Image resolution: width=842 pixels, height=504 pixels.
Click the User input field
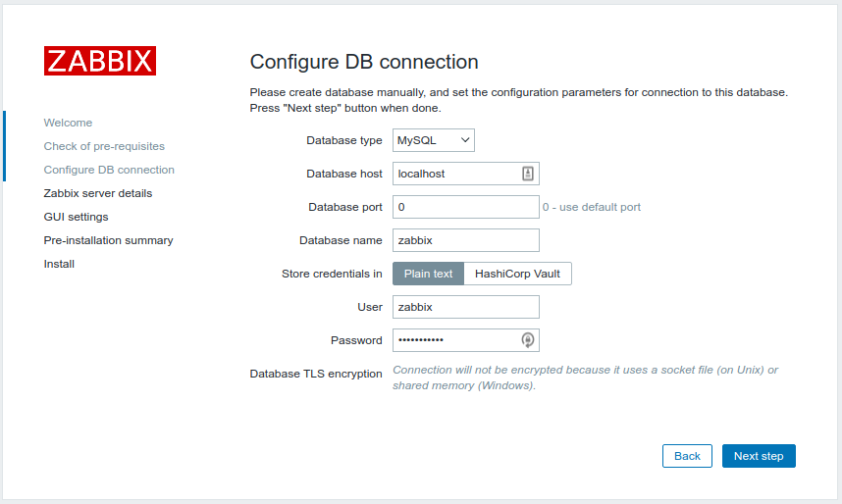pyautogui.click(x=465, y=307)
